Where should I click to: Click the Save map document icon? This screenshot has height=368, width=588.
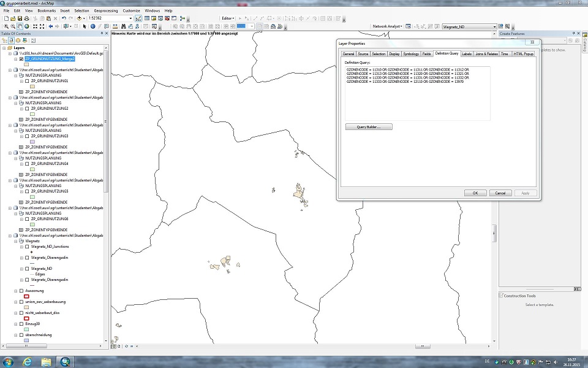click(19, 18)
